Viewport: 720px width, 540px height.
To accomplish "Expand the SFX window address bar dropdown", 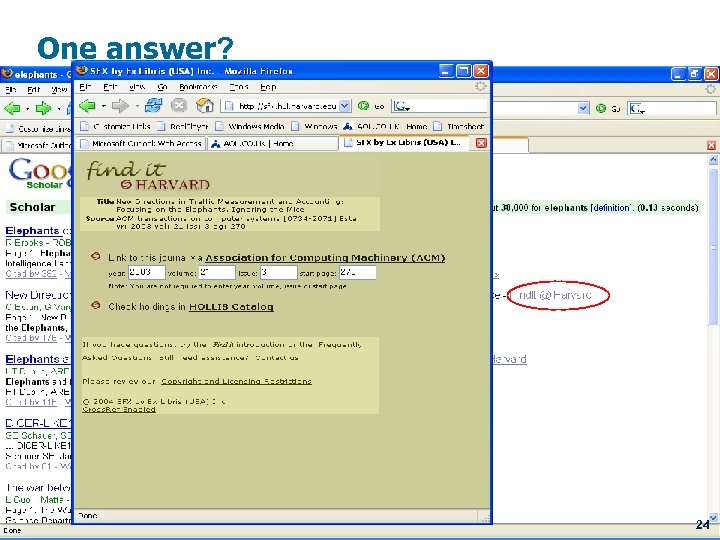I will coord(345,106).
